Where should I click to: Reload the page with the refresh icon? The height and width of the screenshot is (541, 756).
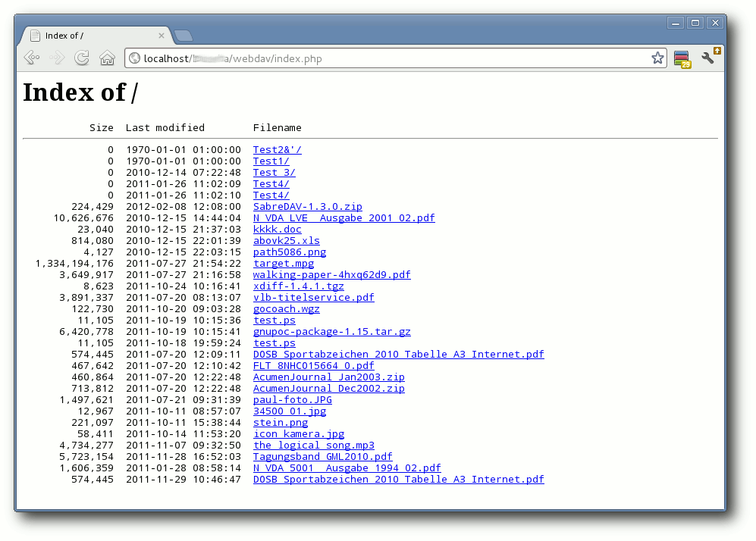point(81,58)
